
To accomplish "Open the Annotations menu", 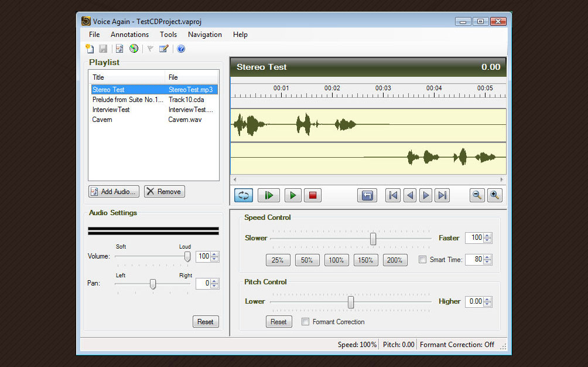I will [129, 35].
